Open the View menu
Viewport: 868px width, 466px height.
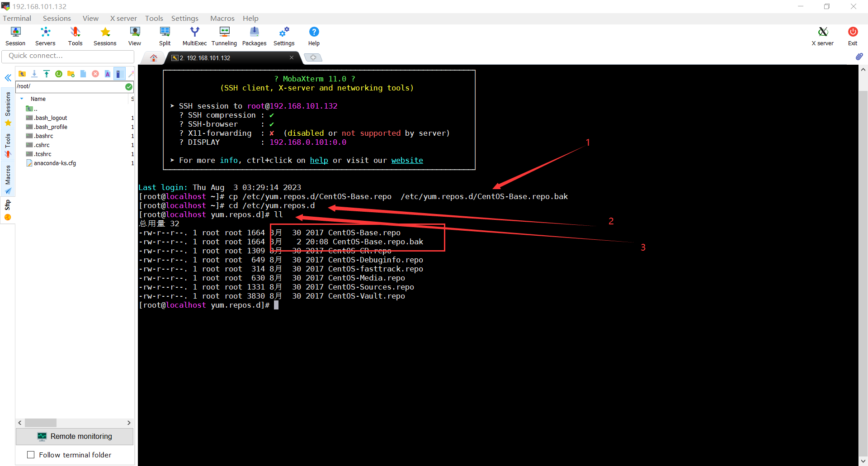90,18
